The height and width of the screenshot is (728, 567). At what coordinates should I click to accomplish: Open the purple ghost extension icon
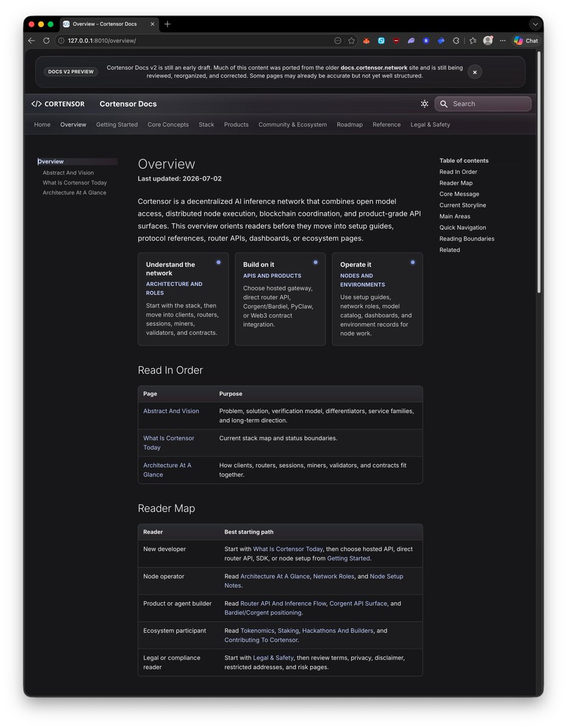tap(412, 41)
